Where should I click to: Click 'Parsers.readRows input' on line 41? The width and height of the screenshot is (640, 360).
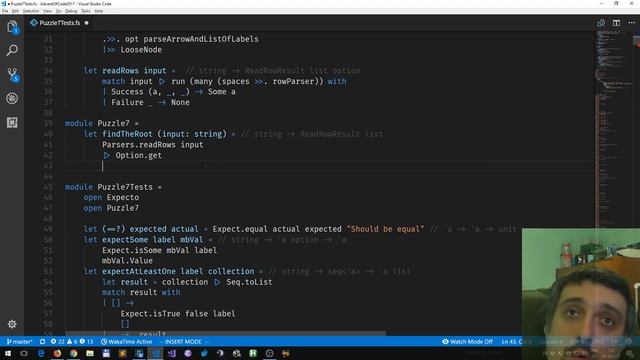click(x=153, y=144)
